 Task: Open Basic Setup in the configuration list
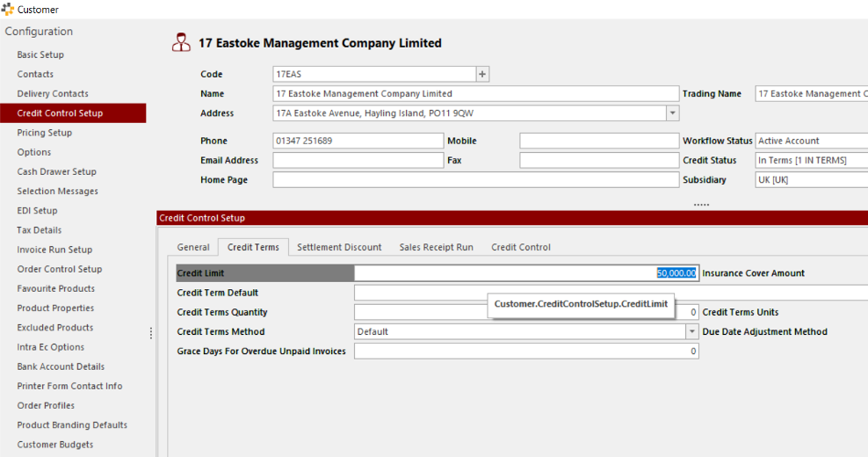point(40,54)
